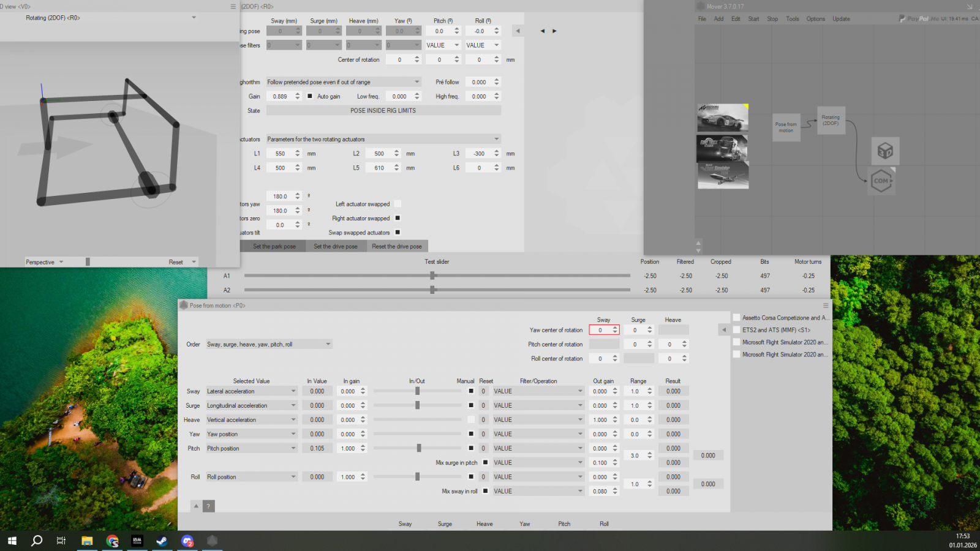The height and width of the screenshot is (551, 980).
Task: Toggle the Auto gain checkbox
Action: (x=310, y=96)
